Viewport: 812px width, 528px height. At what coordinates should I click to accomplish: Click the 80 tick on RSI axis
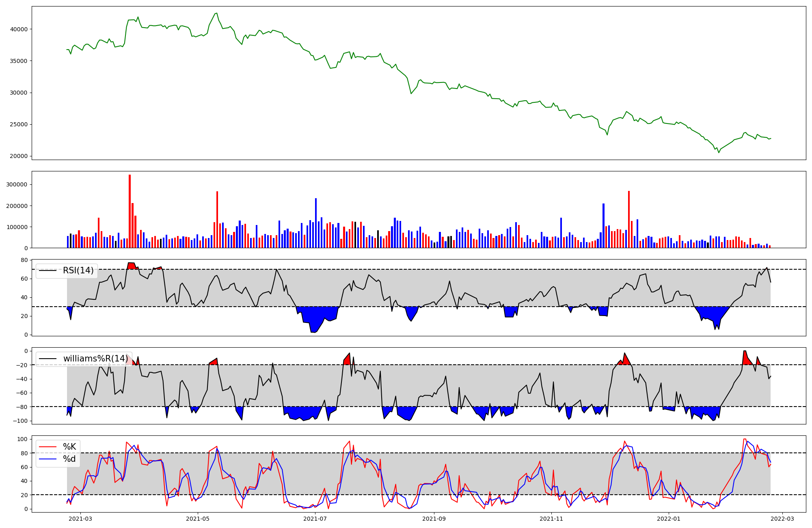(x=24, y=260)
